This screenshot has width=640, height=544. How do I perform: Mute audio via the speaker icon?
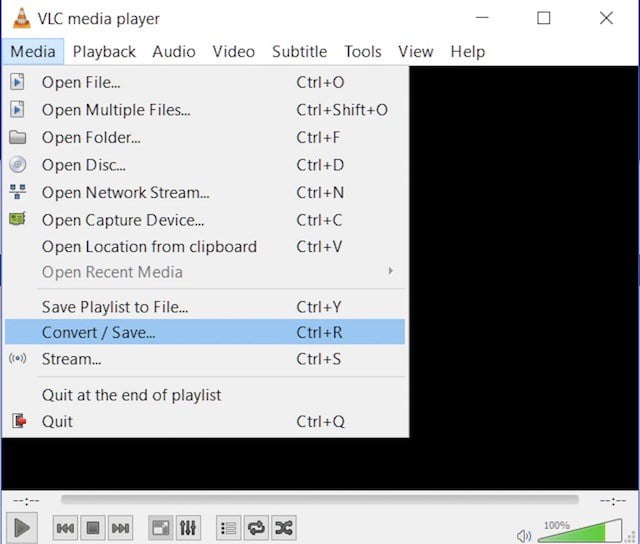coord(524,536)
